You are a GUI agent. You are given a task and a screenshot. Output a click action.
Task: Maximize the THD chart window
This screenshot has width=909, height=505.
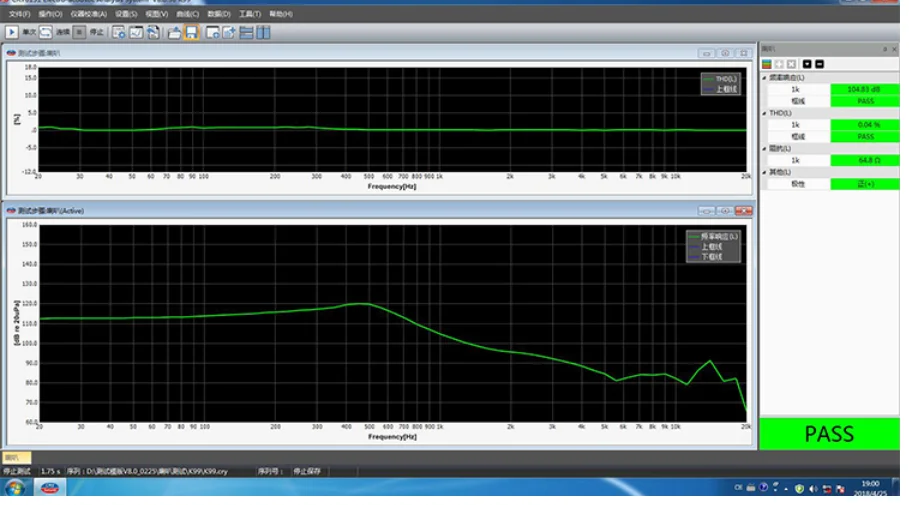725,53
